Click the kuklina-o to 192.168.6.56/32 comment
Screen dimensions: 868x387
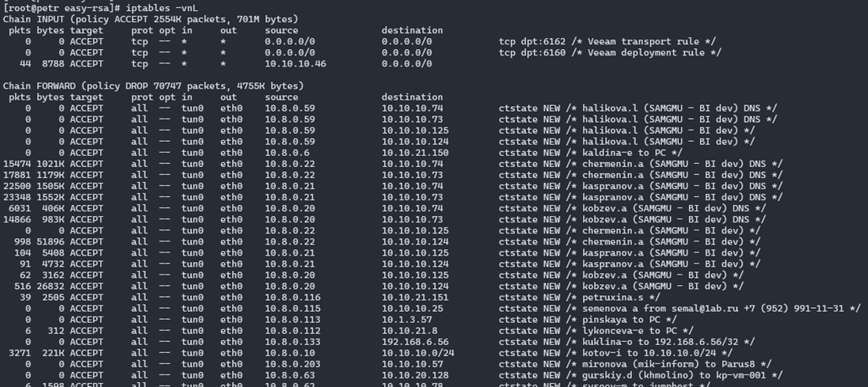(x=663, y=342)
